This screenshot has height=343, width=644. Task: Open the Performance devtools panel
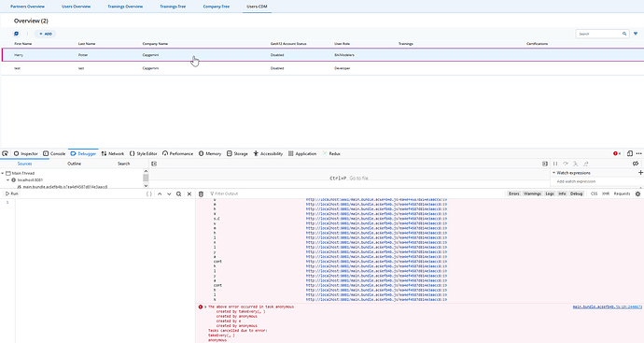pos(177,153)
